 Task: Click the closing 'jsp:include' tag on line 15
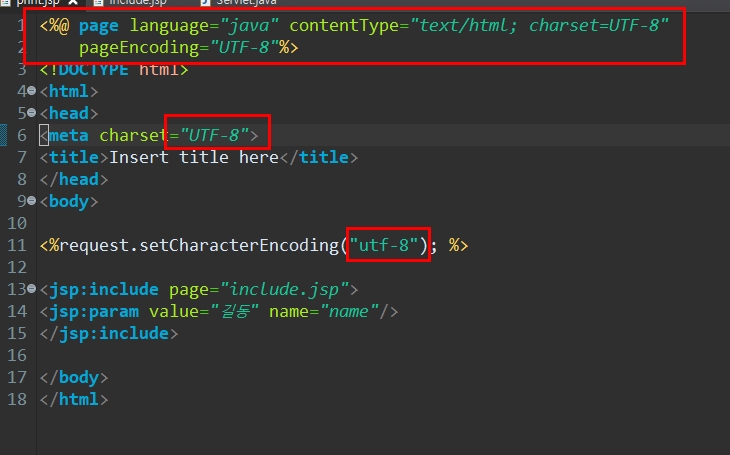point(109,333)
